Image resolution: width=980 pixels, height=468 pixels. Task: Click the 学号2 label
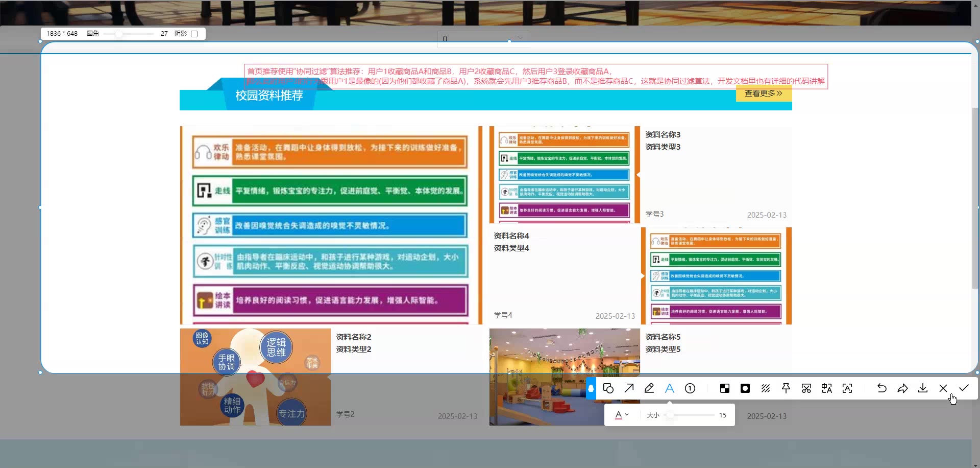click(345, 414)
